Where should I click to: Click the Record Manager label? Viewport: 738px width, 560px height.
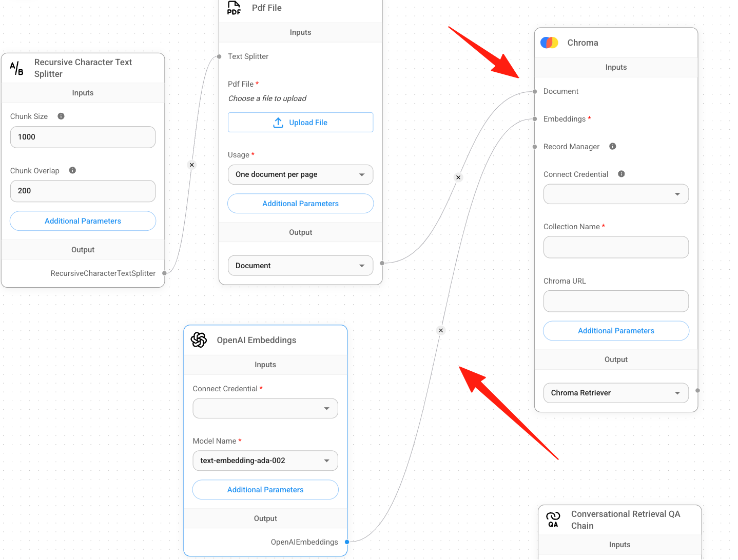(571, 147)
